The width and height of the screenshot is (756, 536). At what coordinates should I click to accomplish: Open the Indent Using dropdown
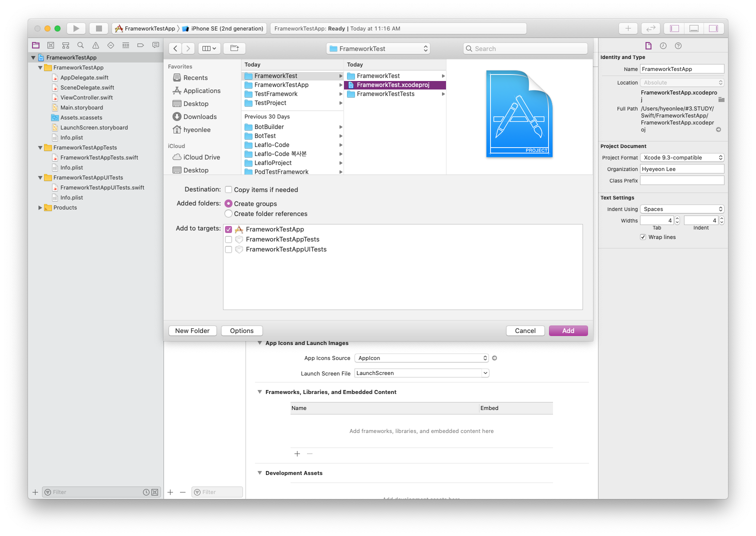682,209
